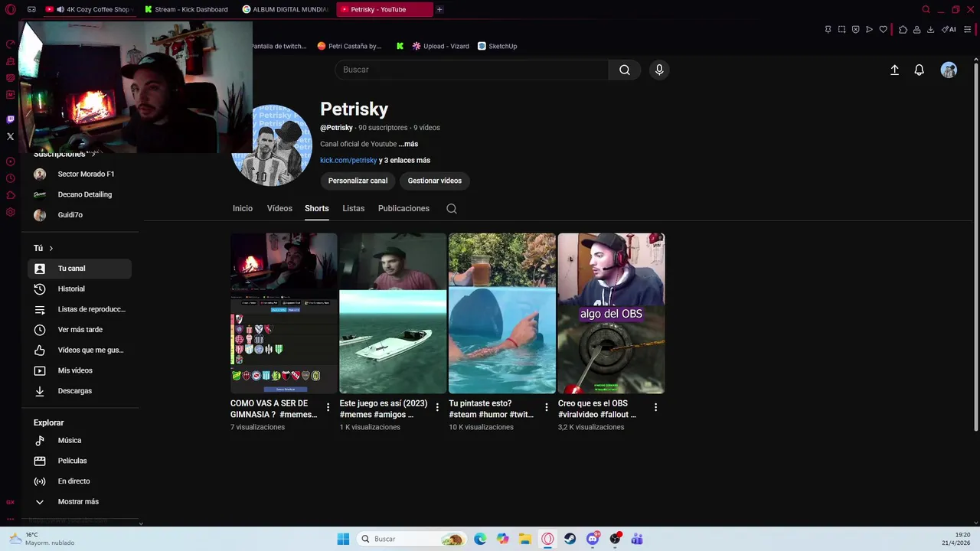The height and width of the screenshot is (551, 980).
Task: Open Discord from the taskbar
Action: tap(593, 539)
